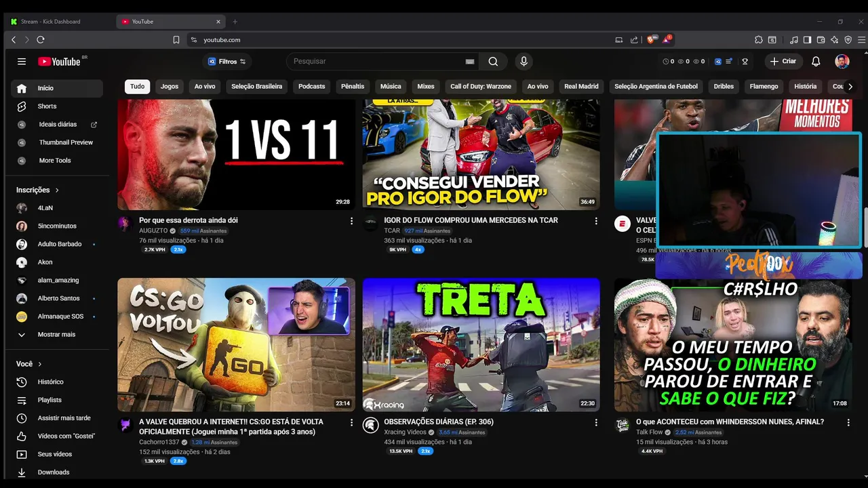
Task: Expand 'Mostrar mais' subscriptions
Action: (56, 335)
